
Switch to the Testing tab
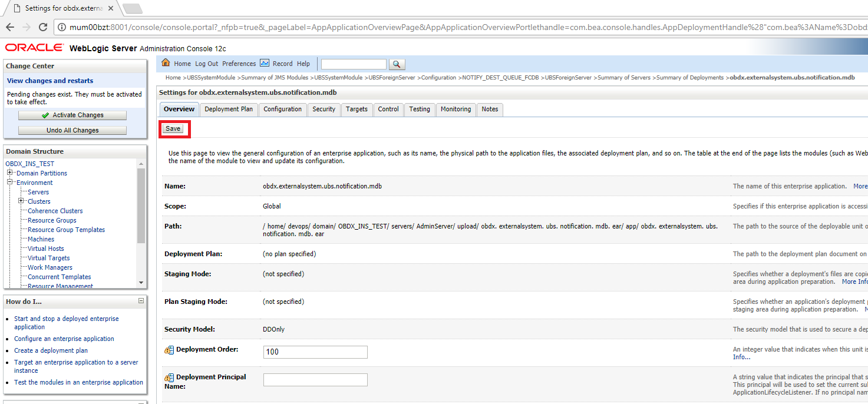coord(420,109)
